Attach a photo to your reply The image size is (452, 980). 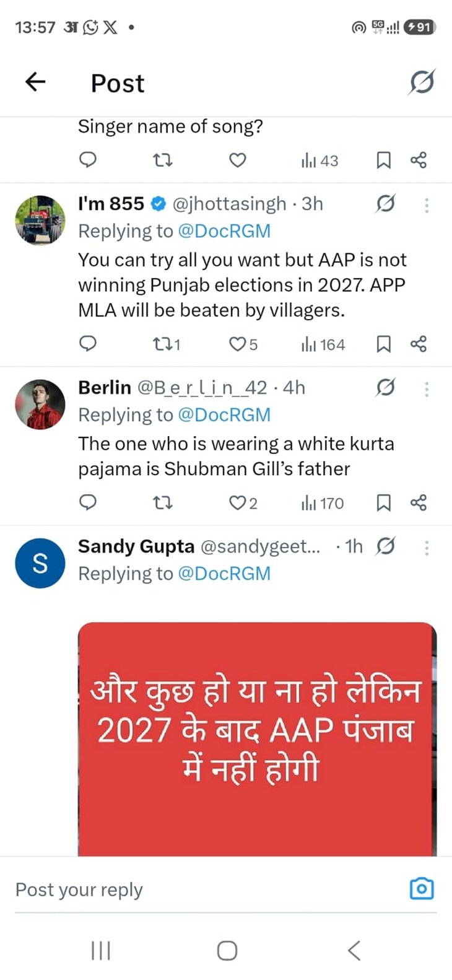coord(422,888)
